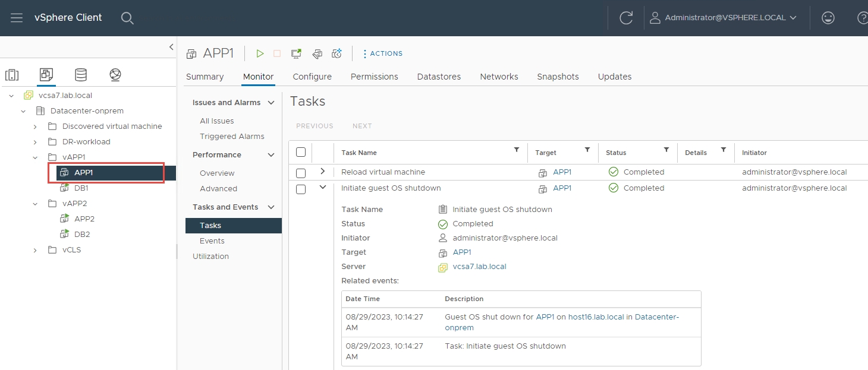This screenshot has height=370, width=868.
Task: Click the refresh icon in top bar
Action: click(x=625, y=18)
